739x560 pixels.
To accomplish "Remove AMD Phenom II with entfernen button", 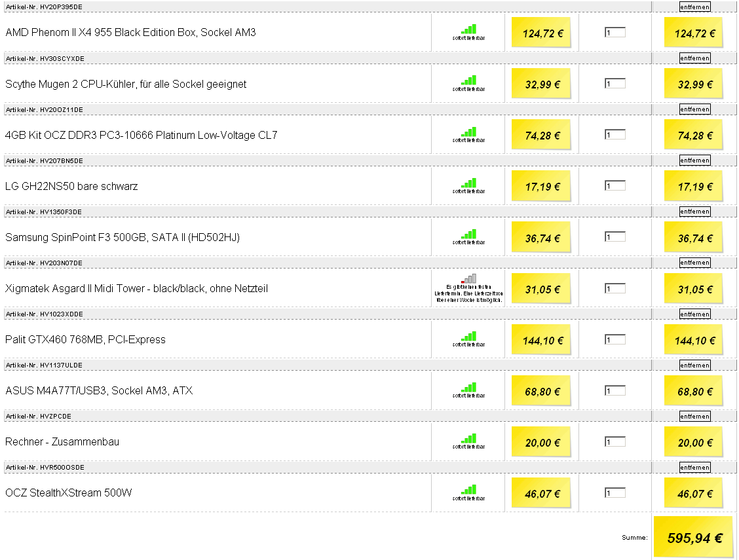I will (694, 7).
